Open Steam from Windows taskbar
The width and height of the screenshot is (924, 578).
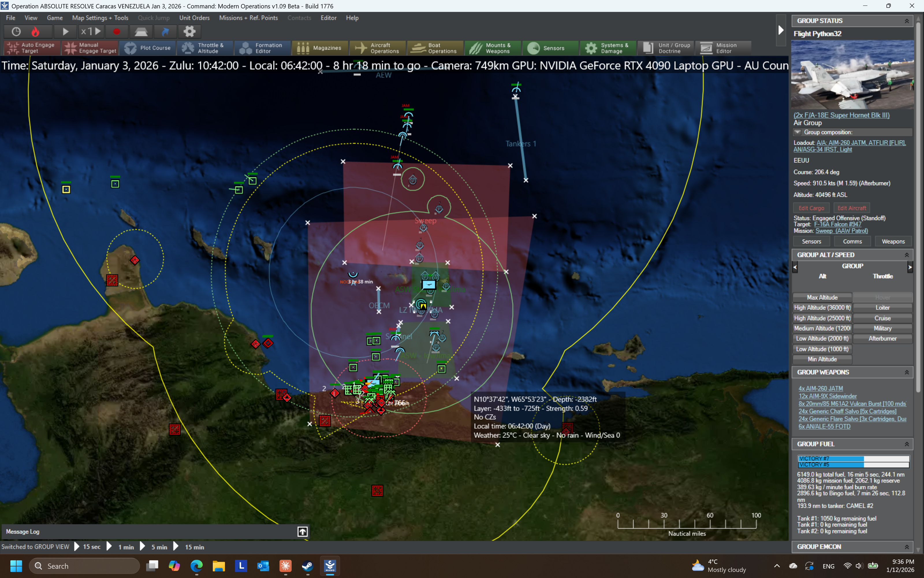pyautogui.click(x=307, y=566)
